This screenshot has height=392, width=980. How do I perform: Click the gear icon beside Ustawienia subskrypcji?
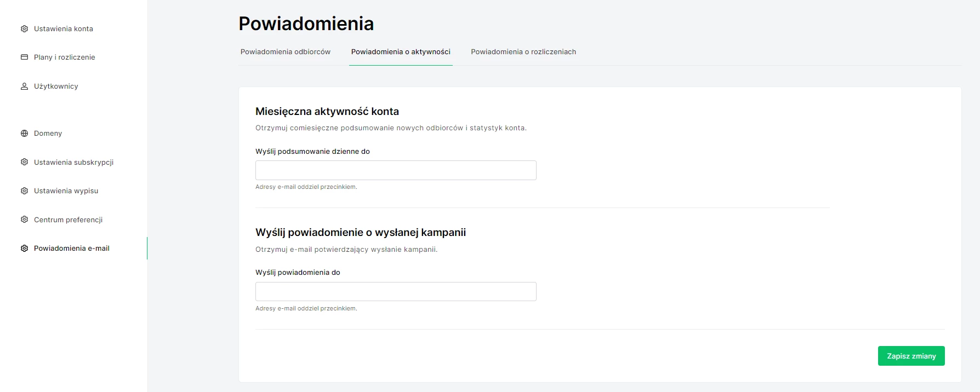tap(24, 162)
